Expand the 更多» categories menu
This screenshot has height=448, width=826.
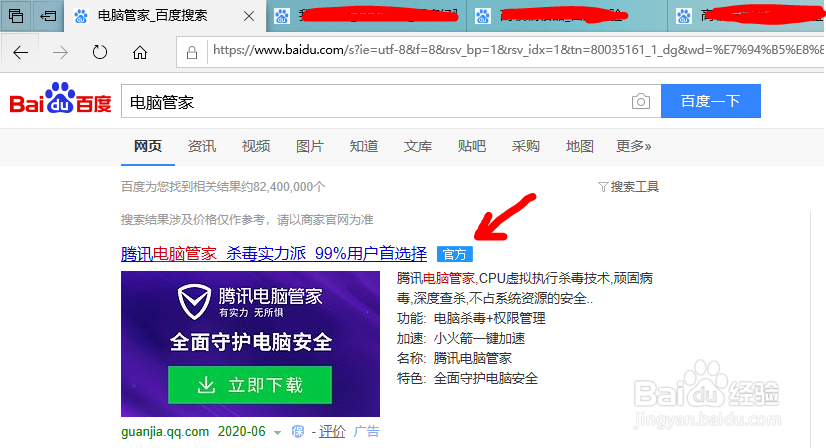(x=634, y=146)
